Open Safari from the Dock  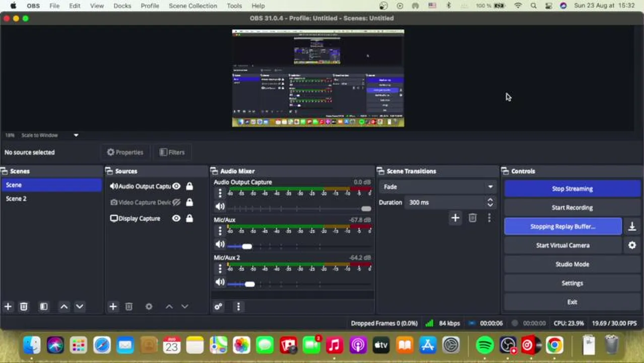point(102,345)
